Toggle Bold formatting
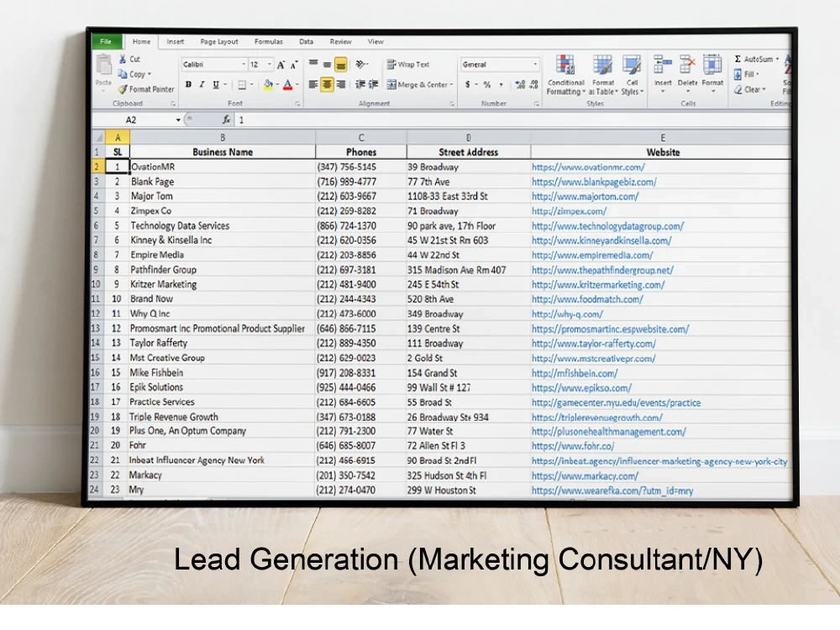 [188, 85]
